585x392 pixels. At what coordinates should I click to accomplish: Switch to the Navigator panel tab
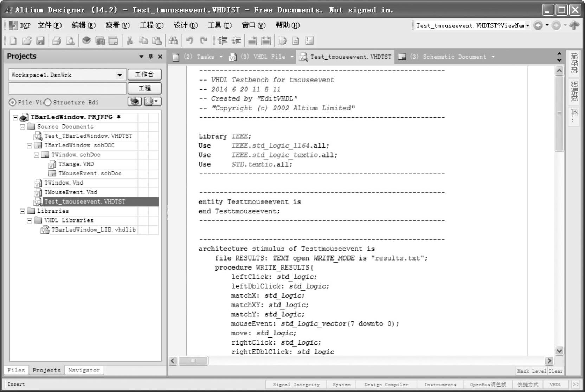point(84,370)
